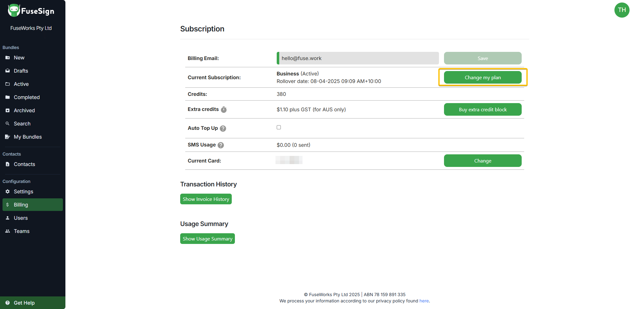Navigate to the Settings section

(23, 191)
